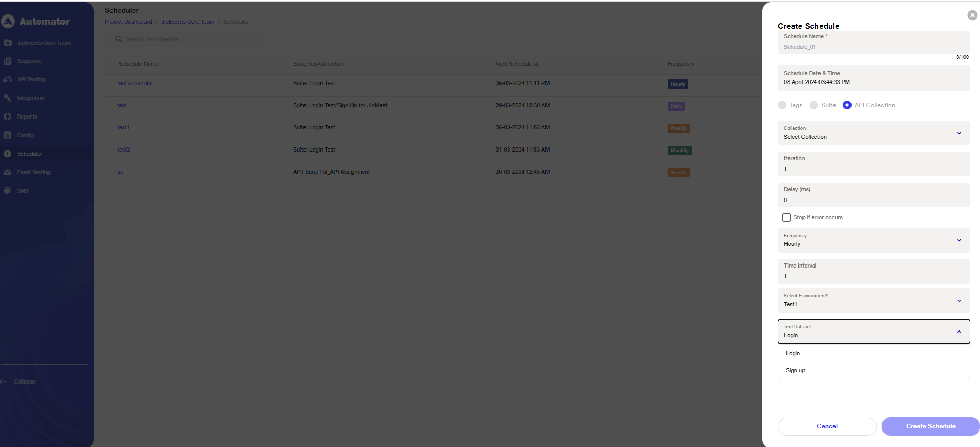Click the Time Interval input field
The height and width of the screenshot is (447, 980).
874,271
